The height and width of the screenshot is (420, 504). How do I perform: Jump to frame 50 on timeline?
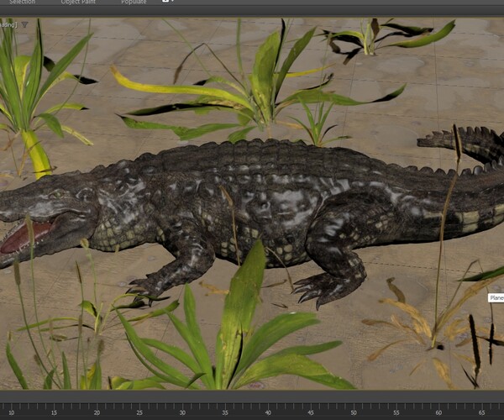point(354,412)
